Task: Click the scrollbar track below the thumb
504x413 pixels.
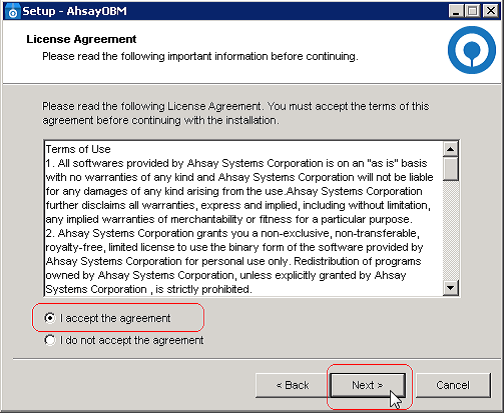Action: coord(451,230)
